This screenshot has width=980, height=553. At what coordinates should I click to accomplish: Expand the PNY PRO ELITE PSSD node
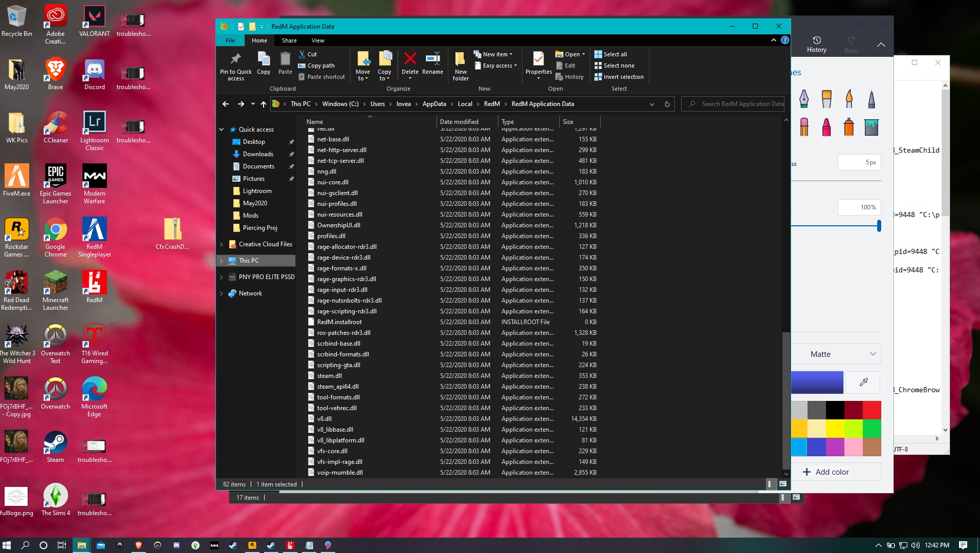[x=222, y=277]
